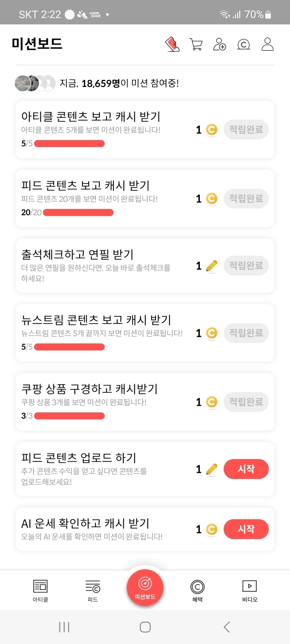Tap the red sneaker icon in header
290x644 pixels.
pyautogui.click(x=172, y=44)
